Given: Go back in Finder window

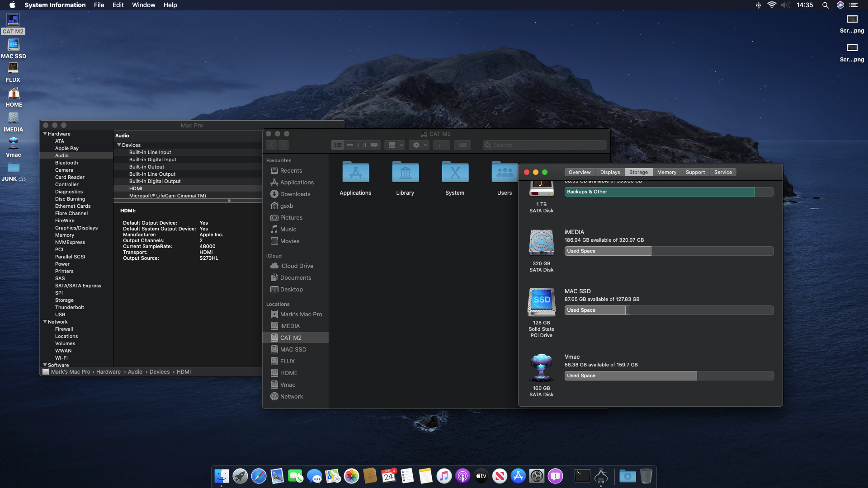Looking at the screenshot, I should pyautogui.click(x=271, y=145).
